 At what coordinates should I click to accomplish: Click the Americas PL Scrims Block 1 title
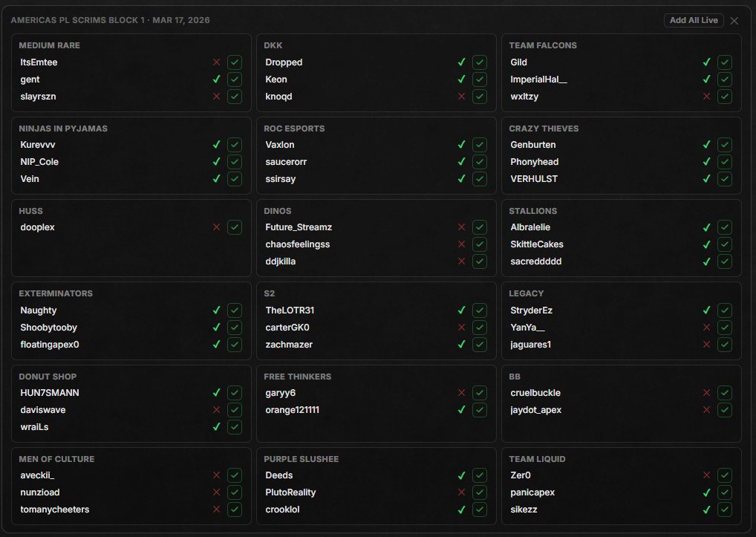coord(110,20)
